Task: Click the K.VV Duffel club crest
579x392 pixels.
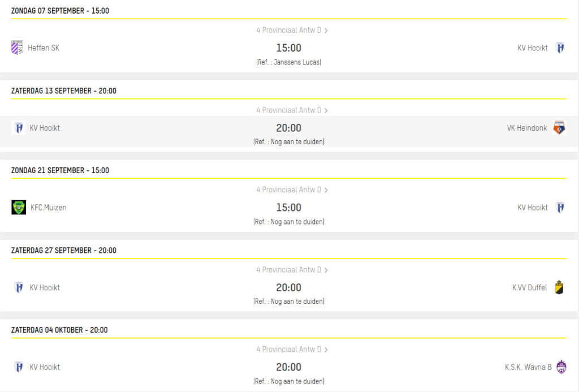Action: click(559, 287)
